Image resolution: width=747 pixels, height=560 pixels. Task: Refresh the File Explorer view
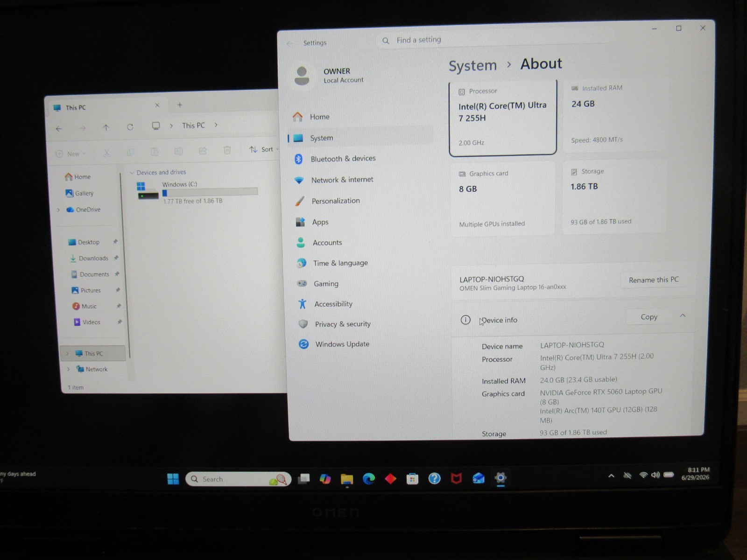click(130, 127)
